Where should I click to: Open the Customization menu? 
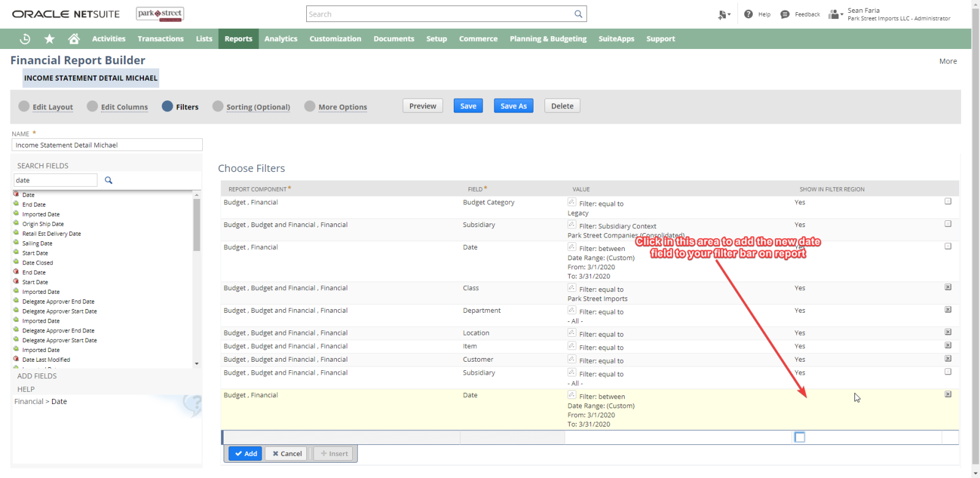[x=336, y=39]
